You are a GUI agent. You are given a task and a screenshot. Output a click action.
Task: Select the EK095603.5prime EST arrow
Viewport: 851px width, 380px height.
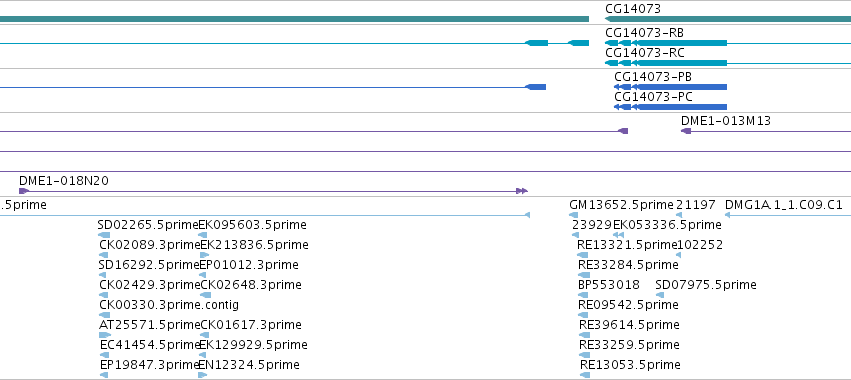click(x=202, y=235)
